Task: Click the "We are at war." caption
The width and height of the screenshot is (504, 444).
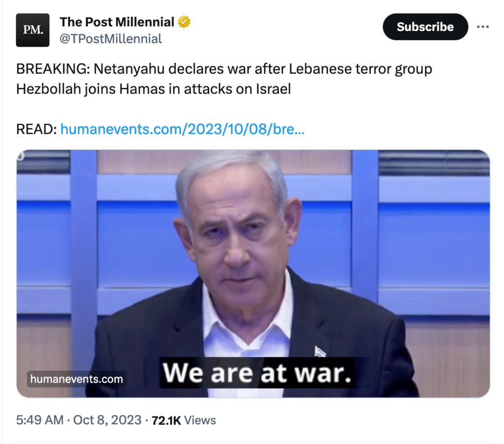Action: tap(257, 373)
